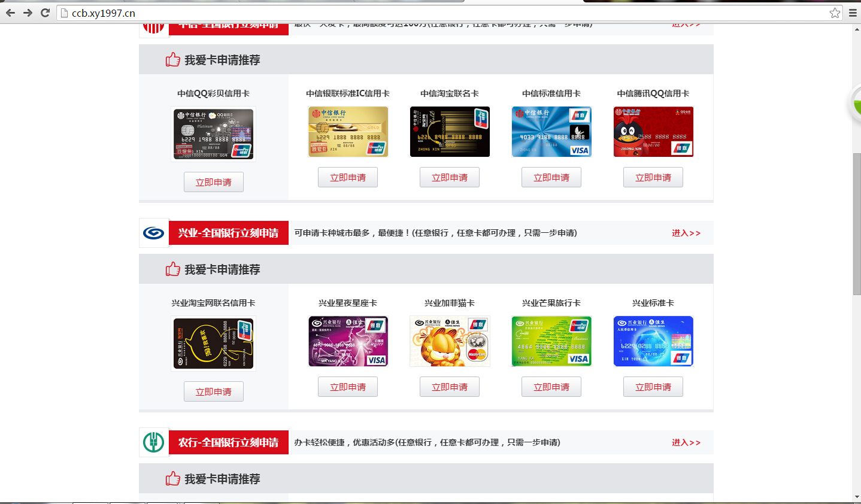Click the 兴业加菲猫卡 title text
Screen dimensions: 861x504
point(450,303)
